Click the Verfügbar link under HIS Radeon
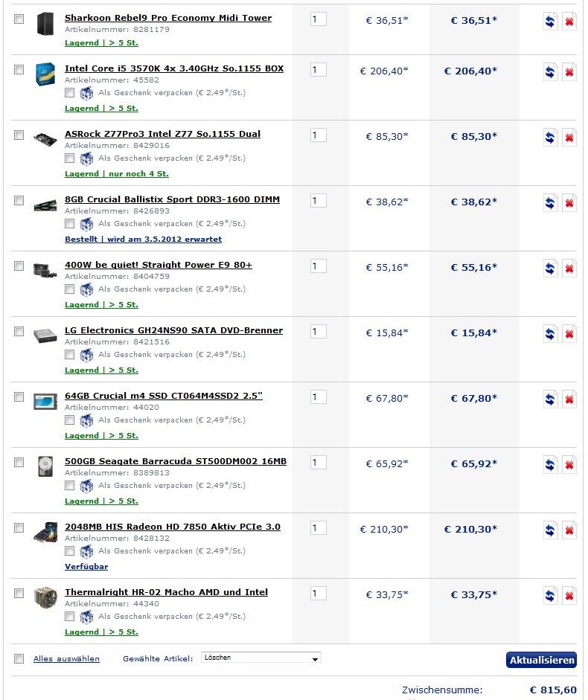Viewport: 588px width, 700px height. coord(86,567)
